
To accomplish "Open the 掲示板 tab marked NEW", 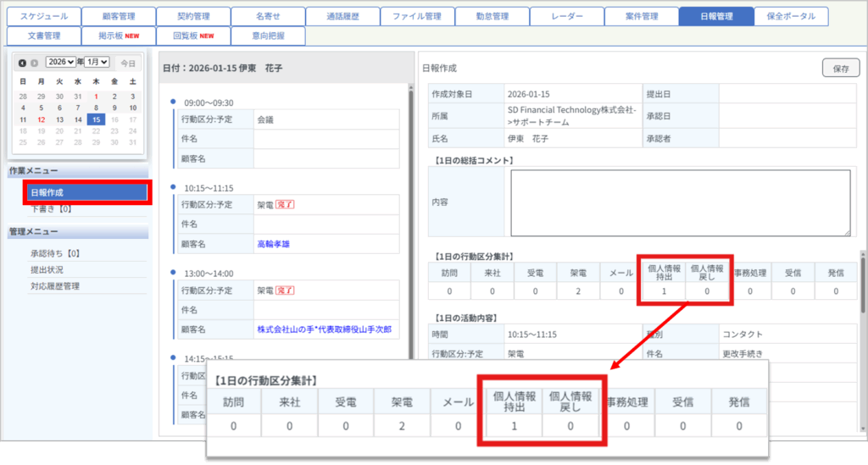I will (119, 36).
